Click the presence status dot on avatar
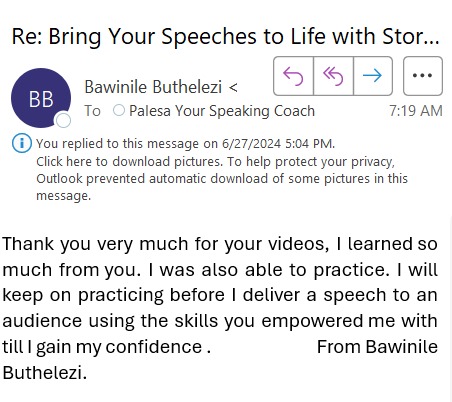The width and height of the screenshot is (452, 402). click(63, 120)
